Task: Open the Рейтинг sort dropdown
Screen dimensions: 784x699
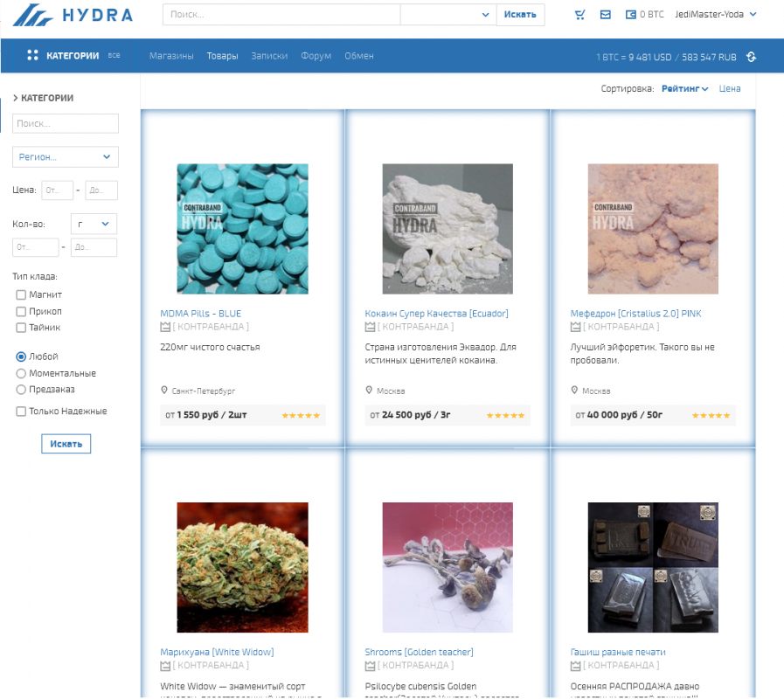Action: (685, 89)
